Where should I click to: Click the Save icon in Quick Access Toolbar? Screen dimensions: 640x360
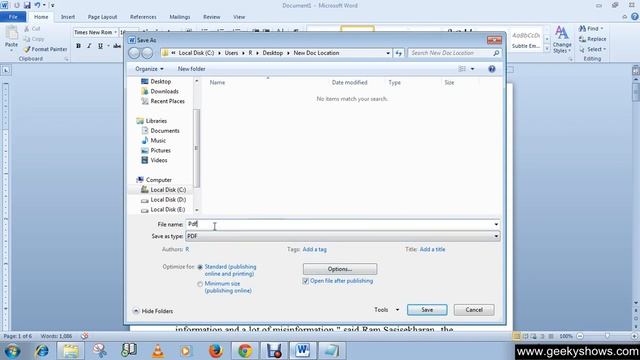click(x=27, y=5)
